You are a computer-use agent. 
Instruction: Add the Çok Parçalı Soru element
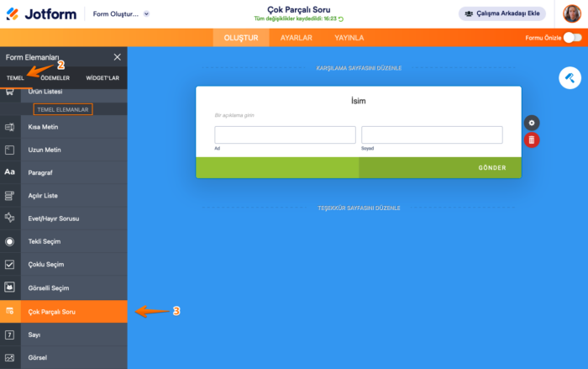click(x=74, y=312)
